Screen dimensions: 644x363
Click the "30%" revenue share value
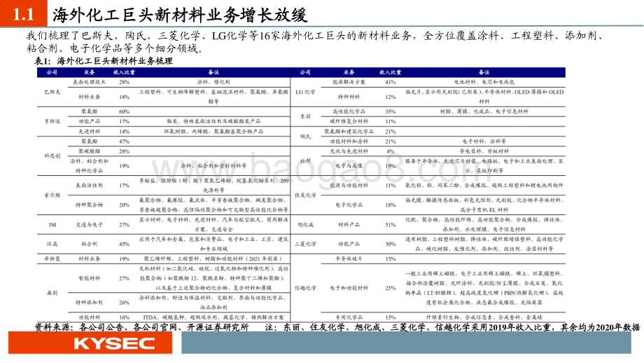[x=390, y=244]
